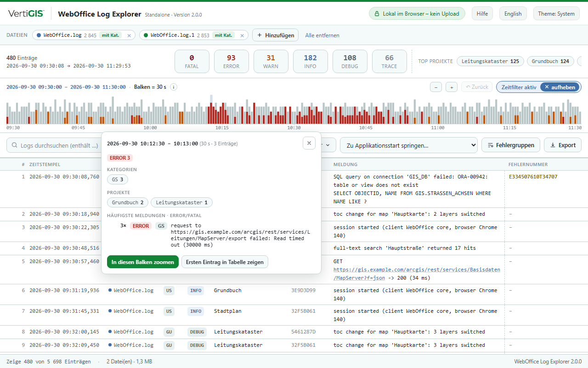Open the 'Zu Applikationsstart springen' dropdown

pos(409,145)
